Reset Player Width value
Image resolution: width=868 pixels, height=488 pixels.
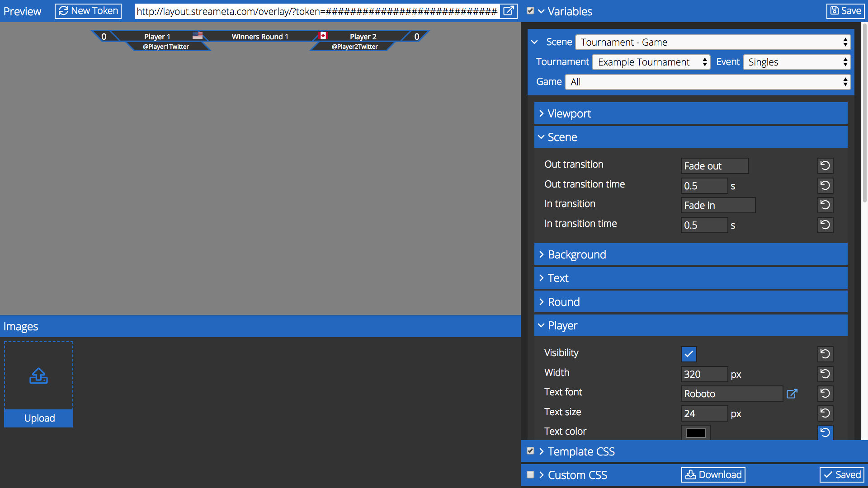(x=825, y=374)
